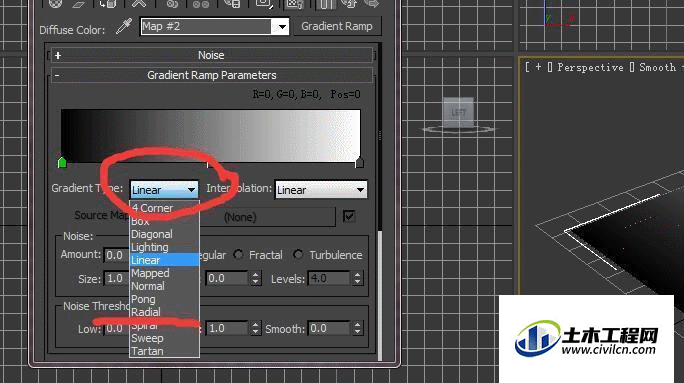Uncheck the Source Map enable checkbox
The width and height of the screenshot is (684, 383).
349,216
